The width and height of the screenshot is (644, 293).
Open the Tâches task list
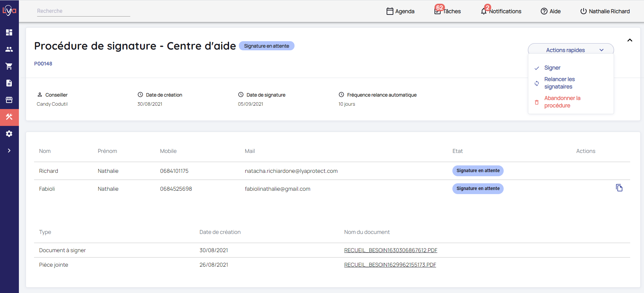click(448, 11)
